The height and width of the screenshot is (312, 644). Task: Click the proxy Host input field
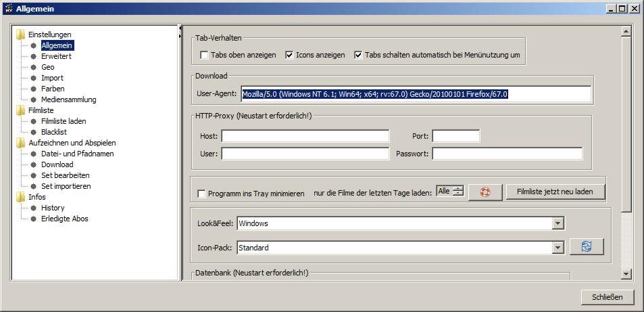305,136
